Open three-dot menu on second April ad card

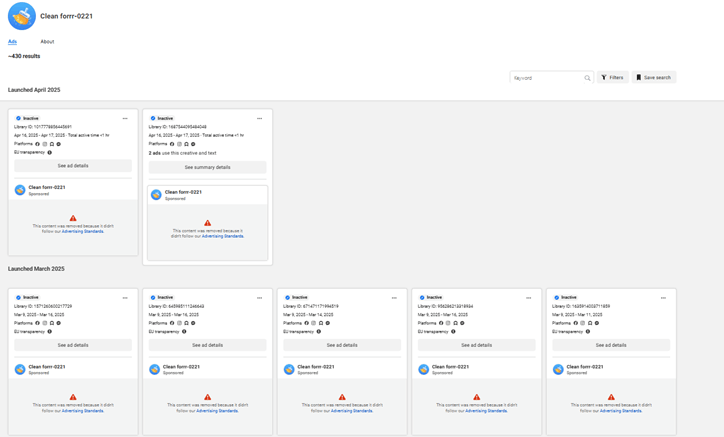click(x=260, y=118)
